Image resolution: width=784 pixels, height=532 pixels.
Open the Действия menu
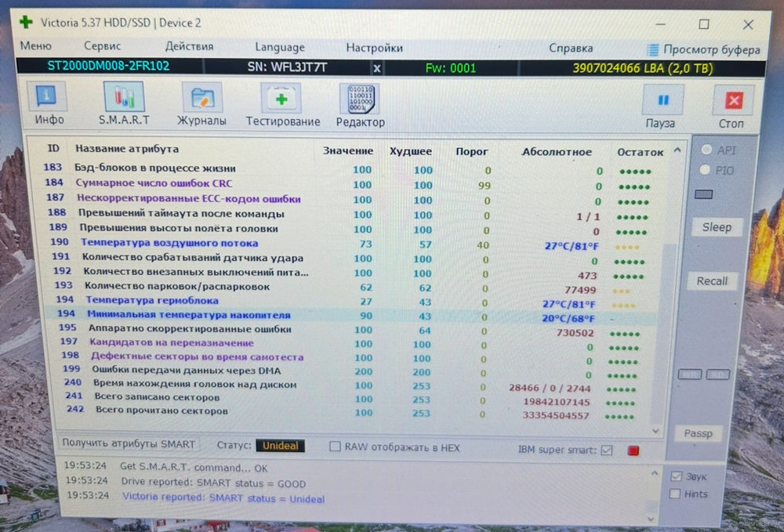(x=189, y=46)
